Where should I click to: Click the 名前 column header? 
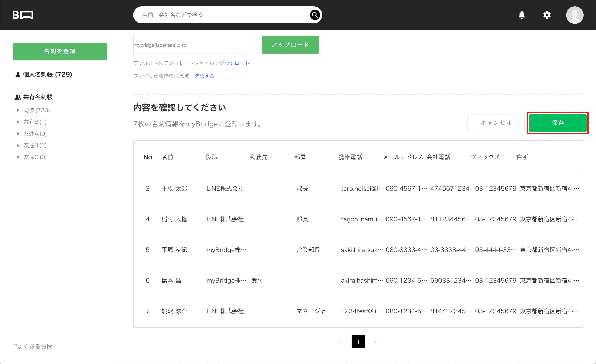pos(167,157)
